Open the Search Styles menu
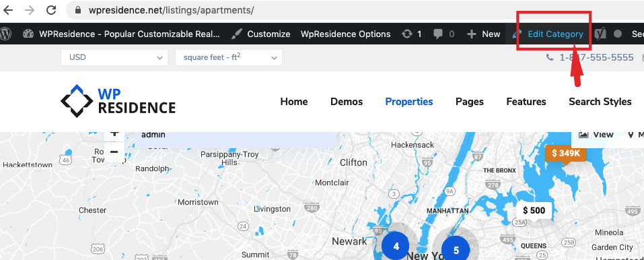 click(x=600, y=102)
